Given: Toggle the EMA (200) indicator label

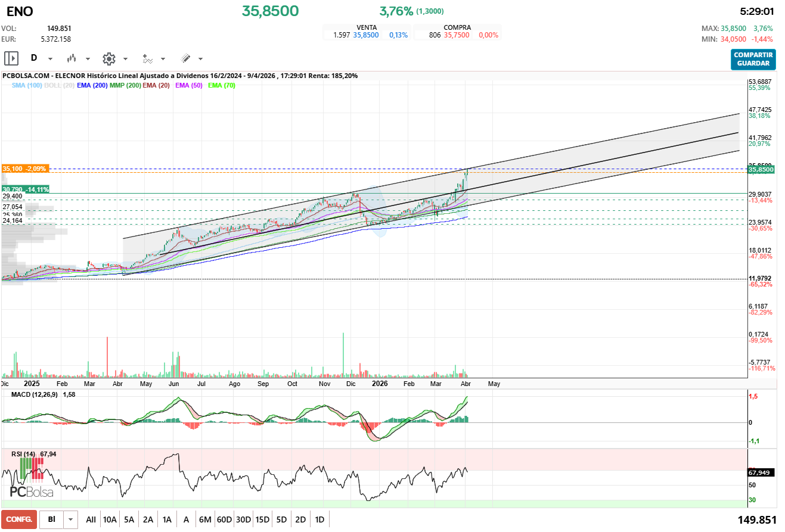Looking at the screenshot, I should click(92, 86).
